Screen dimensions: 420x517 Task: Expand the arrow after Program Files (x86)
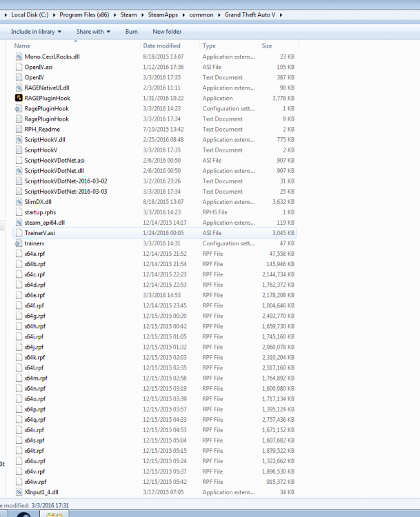click(114, 15)
